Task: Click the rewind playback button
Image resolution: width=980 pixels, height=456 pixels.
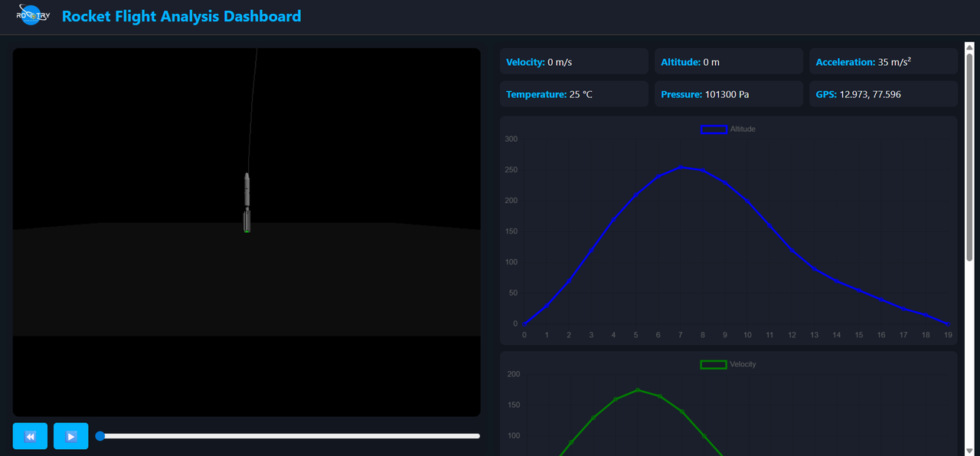Action: click(x=30, y=436)
